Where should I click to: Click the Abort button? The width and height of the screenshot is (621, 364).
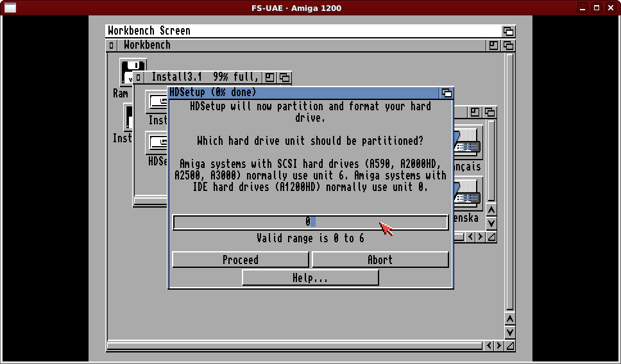380,260
